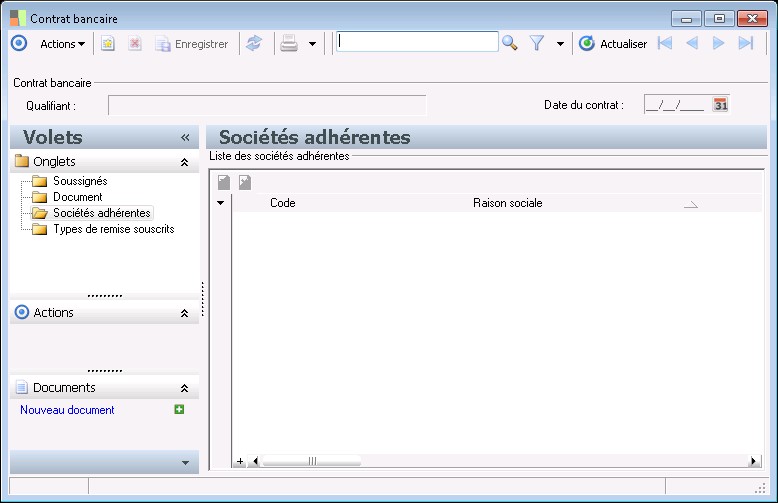Click the Actualiser button

[x=613, y=44]
